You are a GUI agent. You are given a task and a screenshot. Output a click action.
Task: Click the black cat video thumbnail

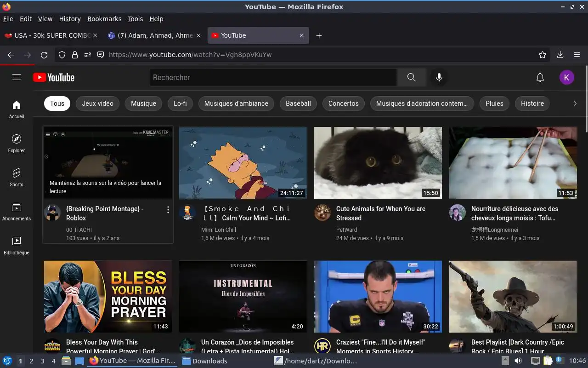pos(378,163)
